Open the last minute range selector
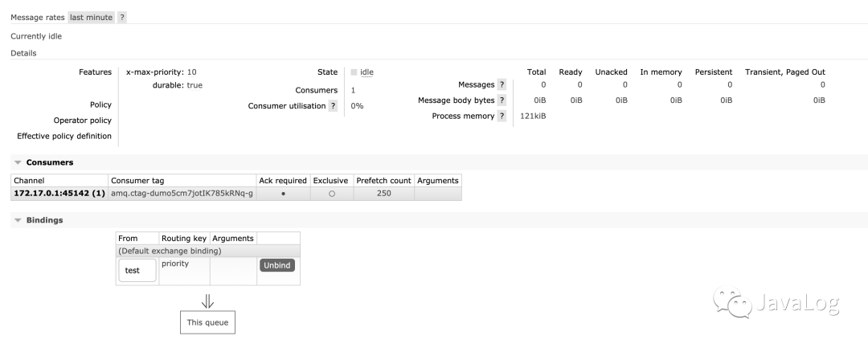Viewport: 868px width, 344px height. click(91, 17)
